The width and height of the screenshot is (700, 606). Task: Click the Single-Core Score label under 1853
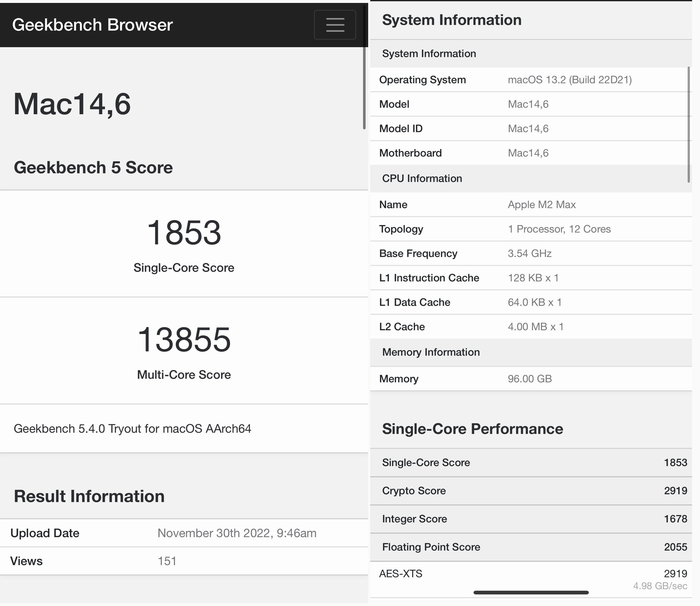[x=184, y=268]
